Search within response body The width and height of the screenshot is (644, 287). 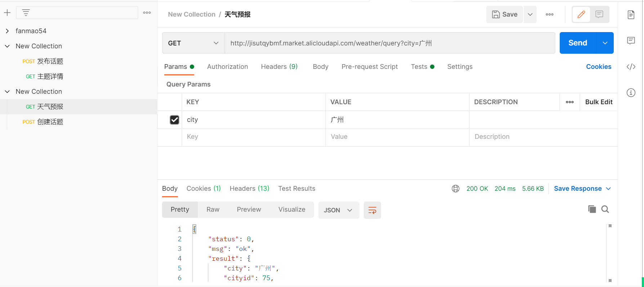pos(605,209)
